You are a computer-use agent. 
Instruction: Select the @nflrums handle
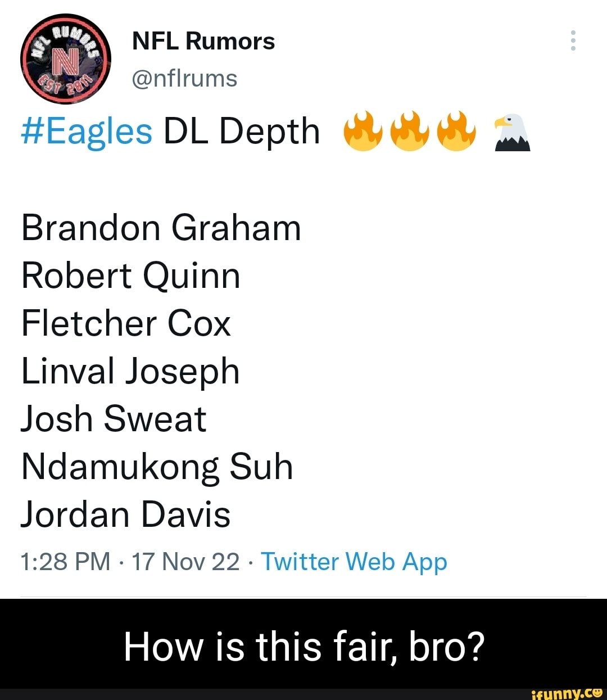[185, 79]
